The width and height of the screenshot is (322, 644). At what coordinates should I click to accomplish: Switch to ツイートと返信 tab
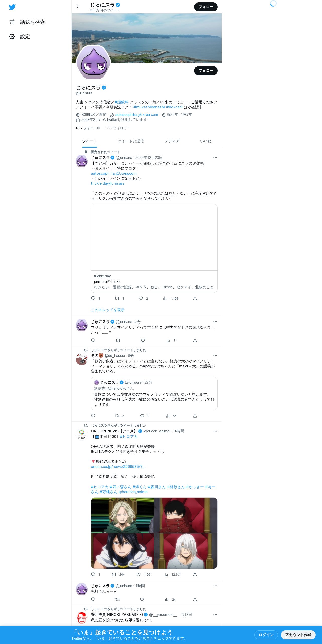(x=131, y=141)
